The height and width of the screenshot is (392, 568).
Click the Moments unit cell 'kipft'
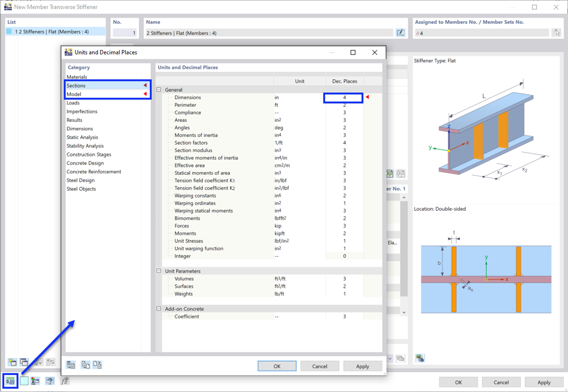coord(299,233)
